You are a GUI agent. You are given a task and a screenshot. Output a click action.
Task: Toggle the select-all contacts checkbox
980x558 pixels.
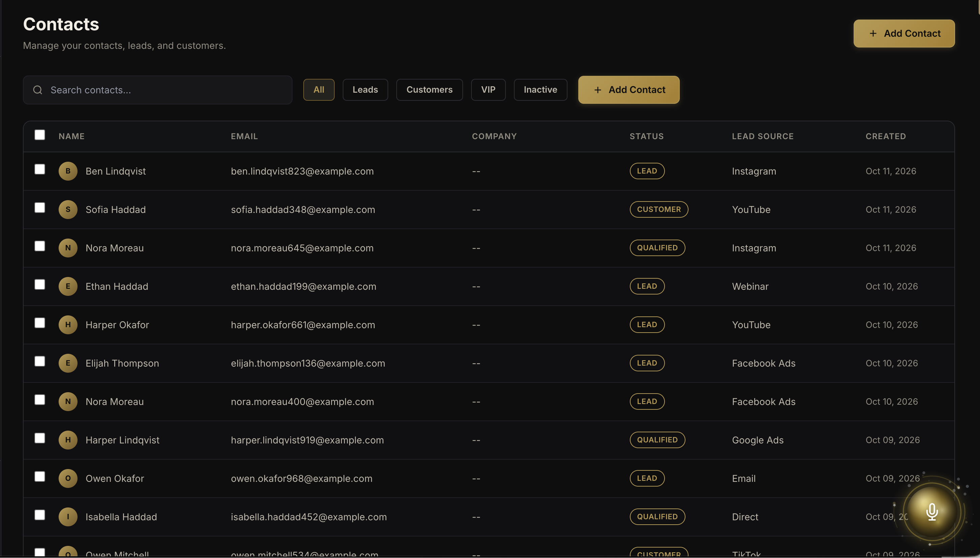(40, 135)
